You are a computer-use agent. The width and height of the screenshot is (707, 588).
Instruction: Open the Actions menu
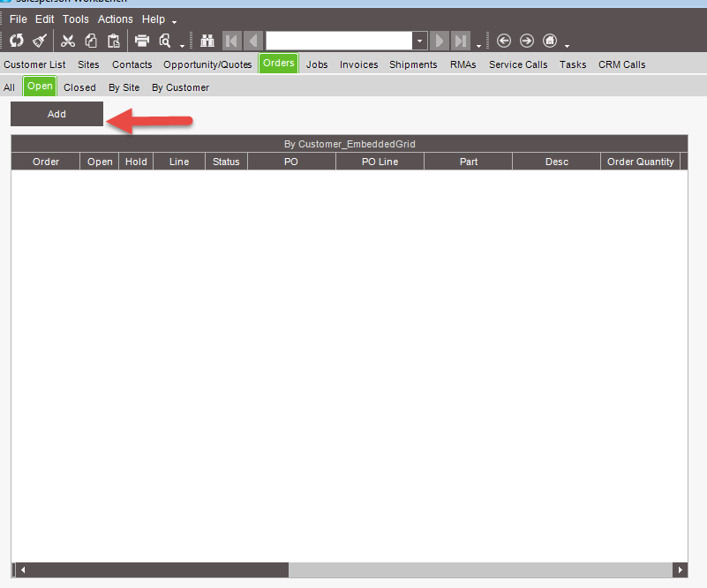(116, 19)
